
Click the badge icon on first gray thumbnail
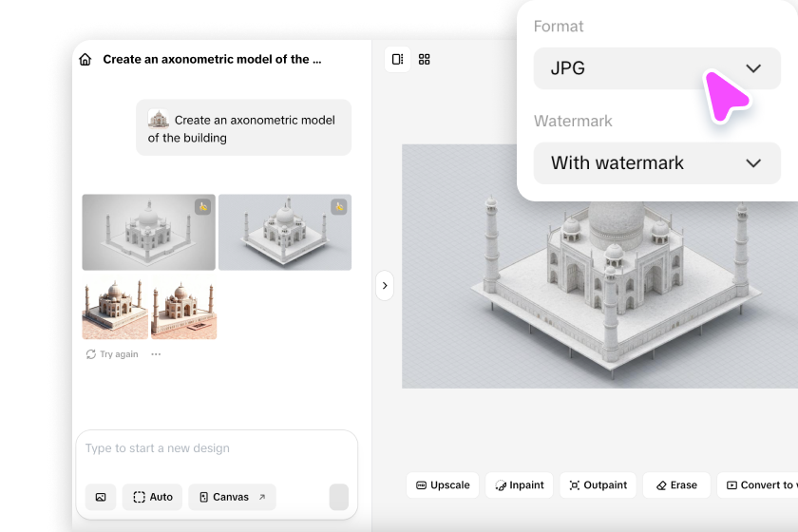pyautogui.click(x=202, y=207)
